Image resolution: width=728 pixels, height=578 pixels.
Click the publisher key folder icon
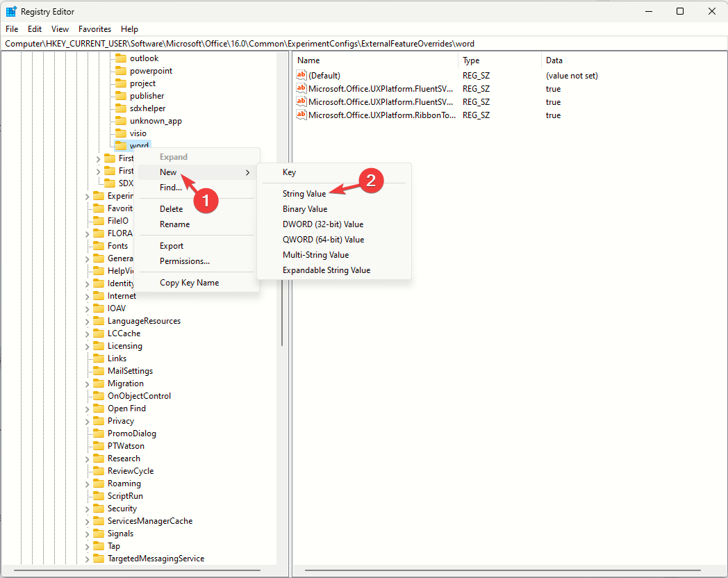click(x=121, y=96)
